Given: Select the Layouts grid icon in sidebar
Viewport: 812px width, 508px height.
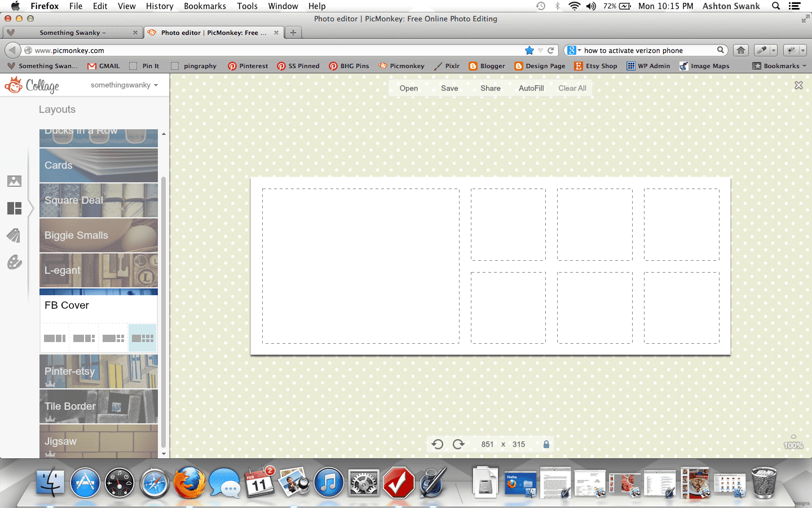Looking at the screenshot, I should point(14,208).
